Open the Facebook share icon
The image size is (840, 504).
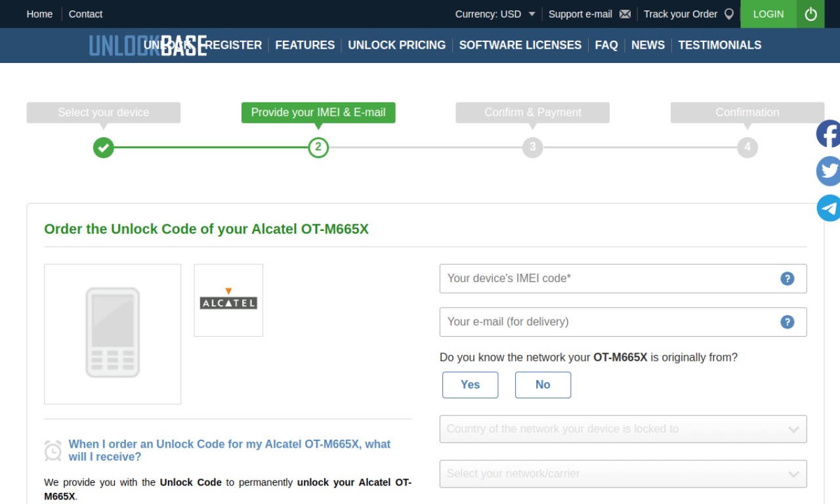(x=828, y=134)
